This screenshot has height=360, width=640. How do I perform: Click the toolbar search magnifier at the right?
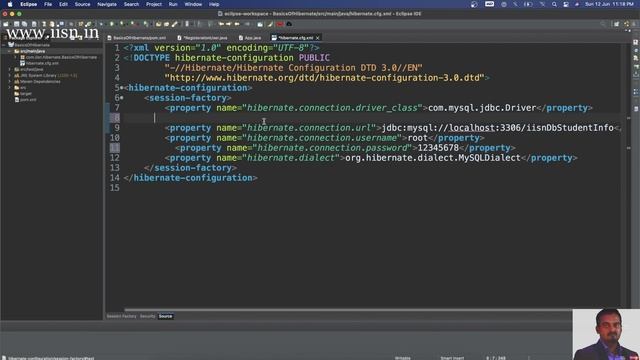[603, 24]
